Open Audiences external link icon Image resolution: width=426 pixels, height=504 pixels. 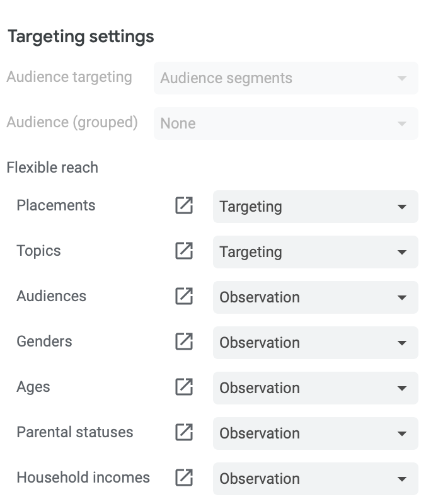tap(184, 296)
